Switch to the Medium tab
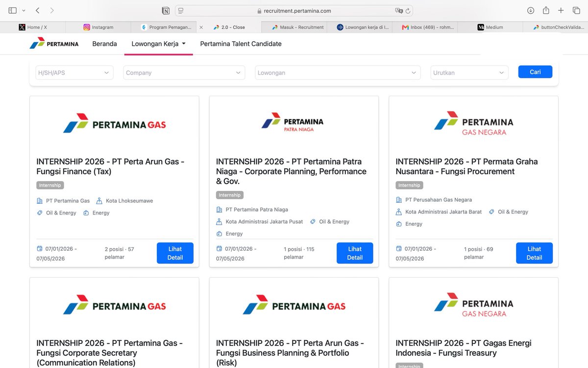 click(490, 27)
